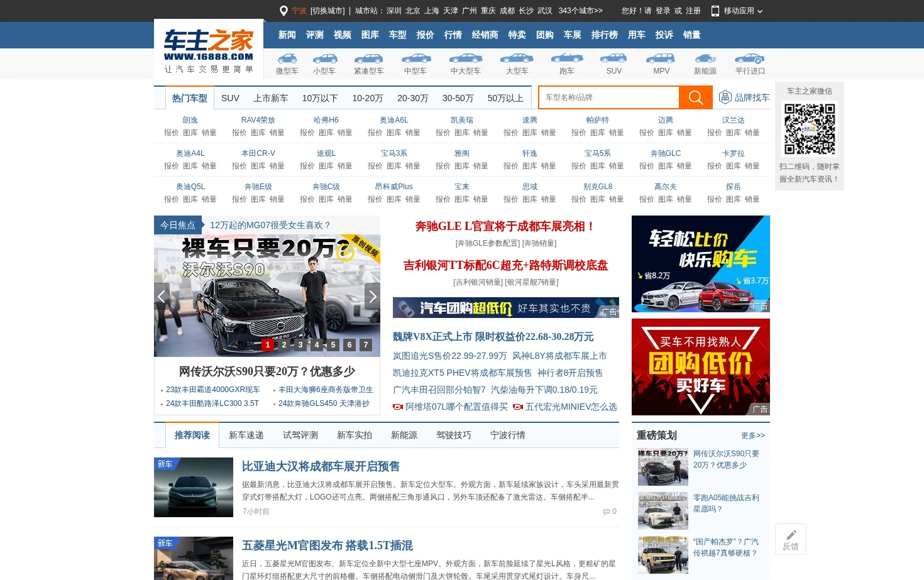This screenshot has height=580, width=924.
Task: Click [切换城市] to change city
Action: click(x=327, y=11)
